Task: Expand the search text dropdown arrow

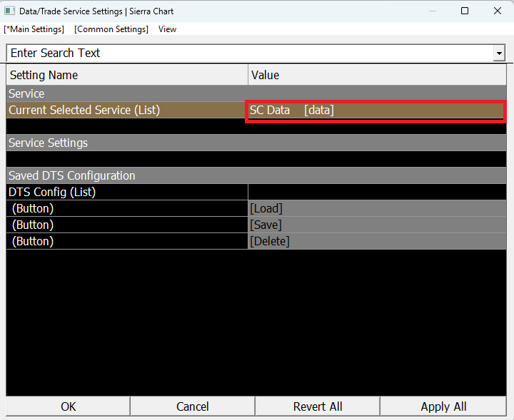Action: [x=499, y=53]
